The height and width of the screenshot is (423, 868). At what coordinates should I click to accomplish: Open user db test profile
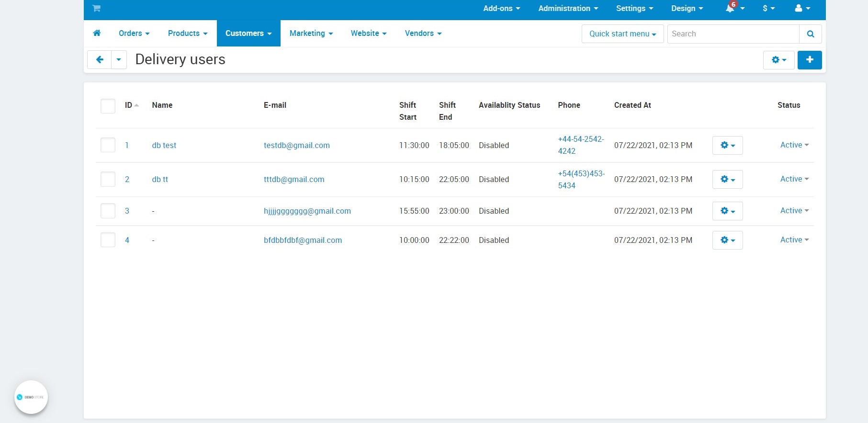click(164, 145)
